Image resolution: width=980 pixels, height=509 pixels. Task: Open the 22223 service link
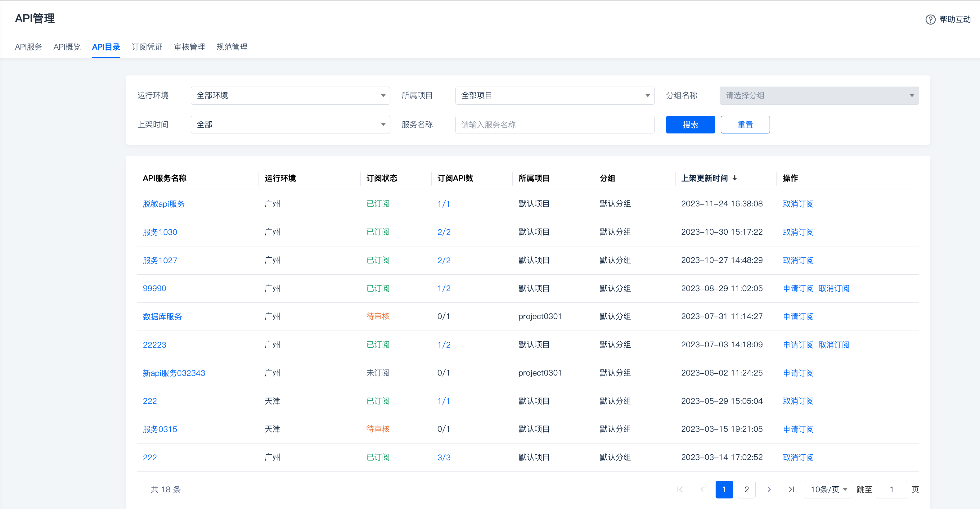155,345
